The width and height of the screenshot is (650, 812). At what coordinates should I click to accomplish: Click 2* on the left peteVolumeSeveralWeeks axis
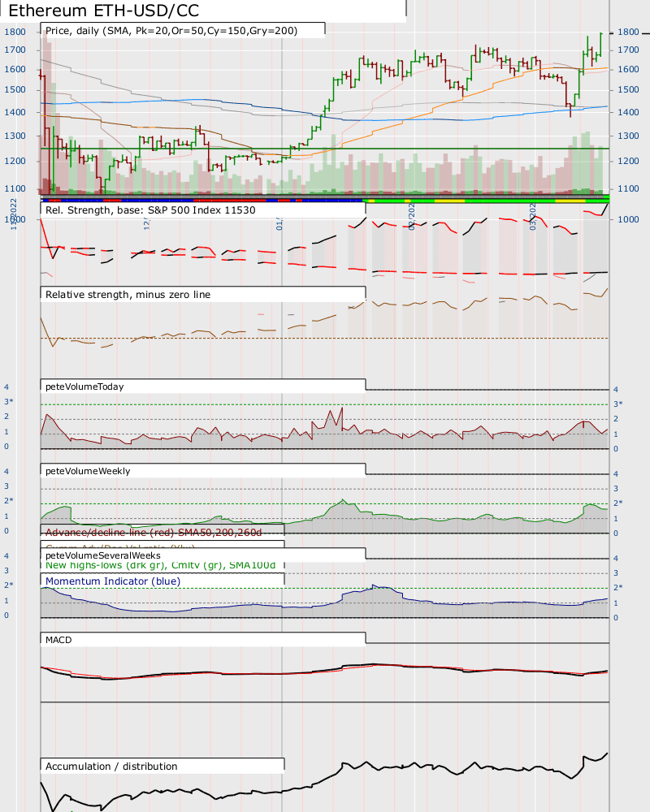pos(8,585)
